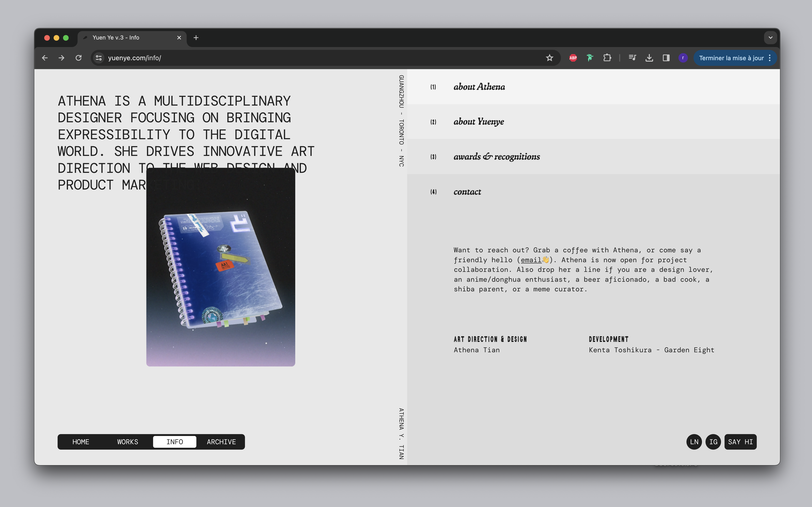The width and height of the screenshot is (812, 507).
Task: Bookmark this page with star icon
Action: [x=549, y=58]
